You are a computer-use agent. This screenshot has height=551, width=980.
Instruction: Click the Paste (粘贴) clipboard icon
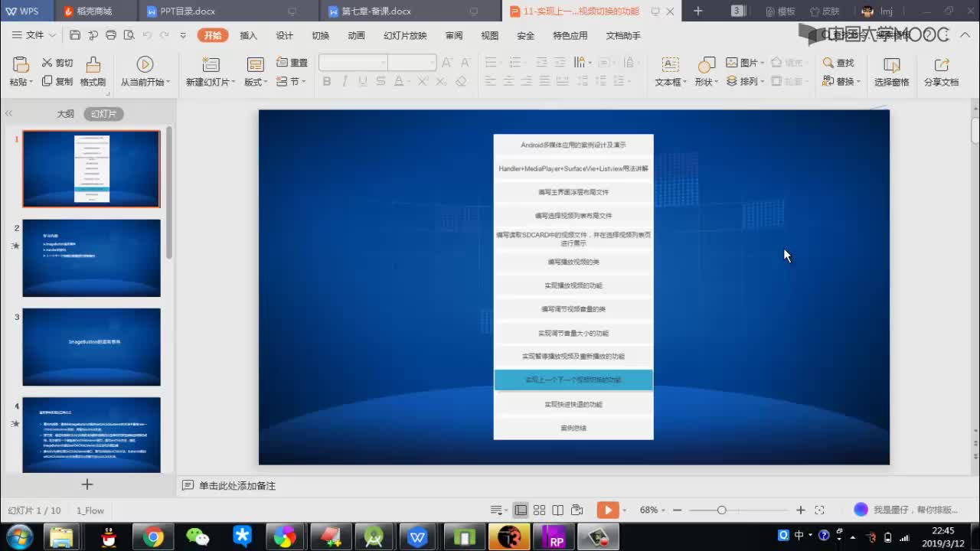pyautogui.click(x=21, y=64)
